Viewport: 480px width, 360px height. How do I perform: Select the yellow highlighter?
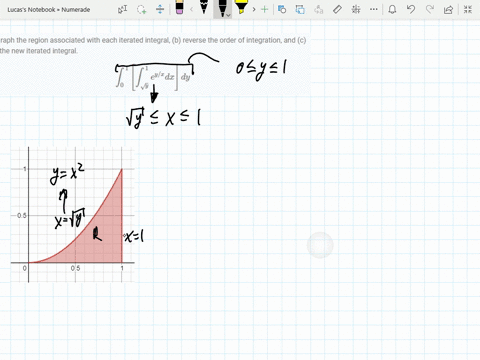pos(241,8)
